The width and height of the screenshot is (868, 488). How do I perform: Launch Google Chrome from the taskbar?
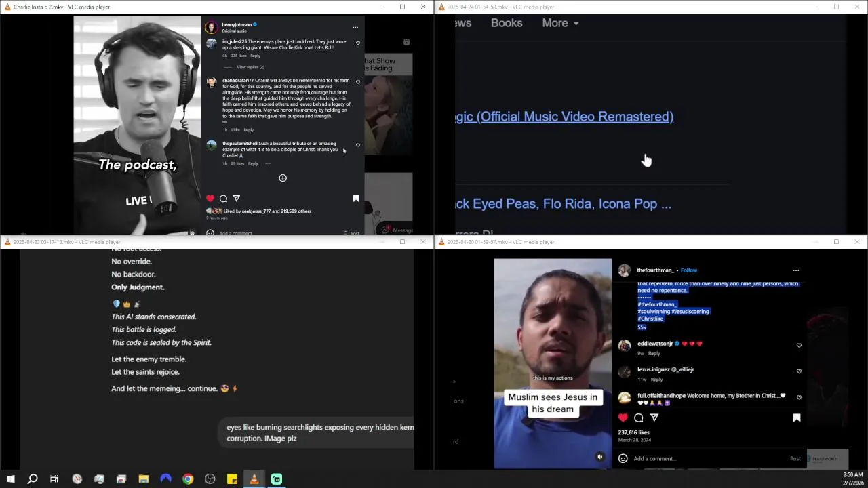coord(188,479)
